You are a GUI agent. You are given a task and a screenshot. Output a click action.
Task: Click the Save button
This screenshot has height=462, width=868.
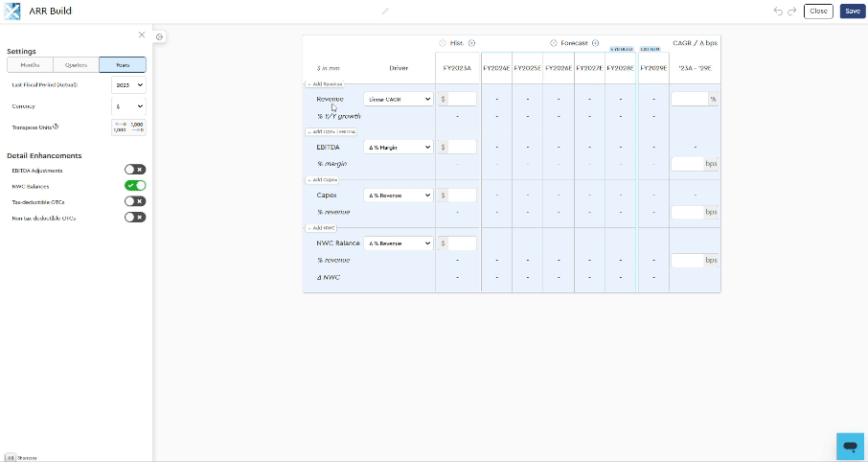(x=851, y=12)
